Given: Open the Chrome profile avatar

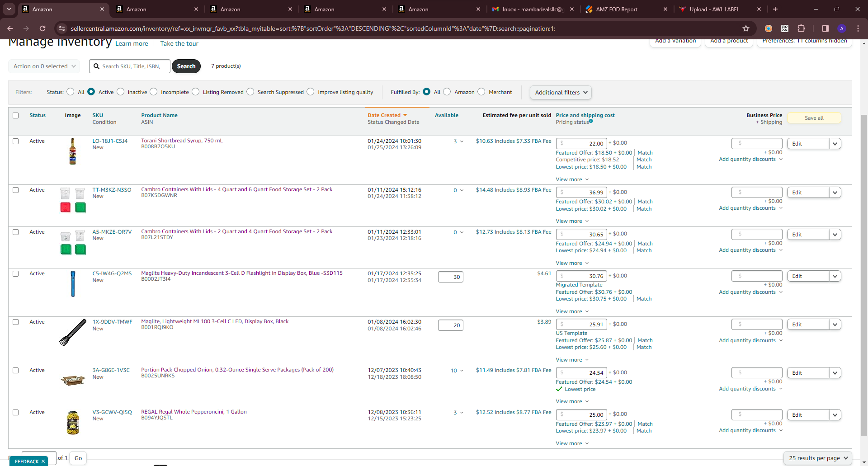Looking at the screenshot, I should (842, 28).
